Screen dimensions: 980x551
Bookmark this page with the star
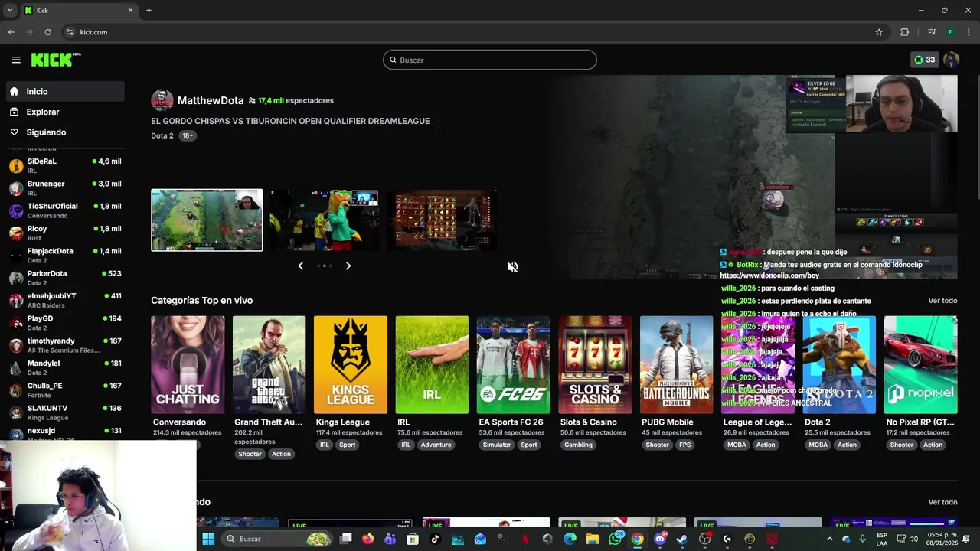tap(879, 32)
